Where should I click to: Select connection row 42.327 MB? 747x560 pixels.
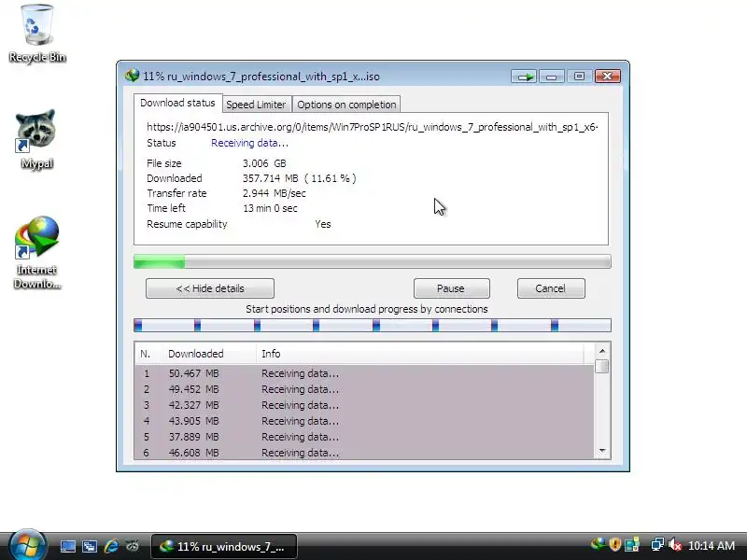point(364,405)
